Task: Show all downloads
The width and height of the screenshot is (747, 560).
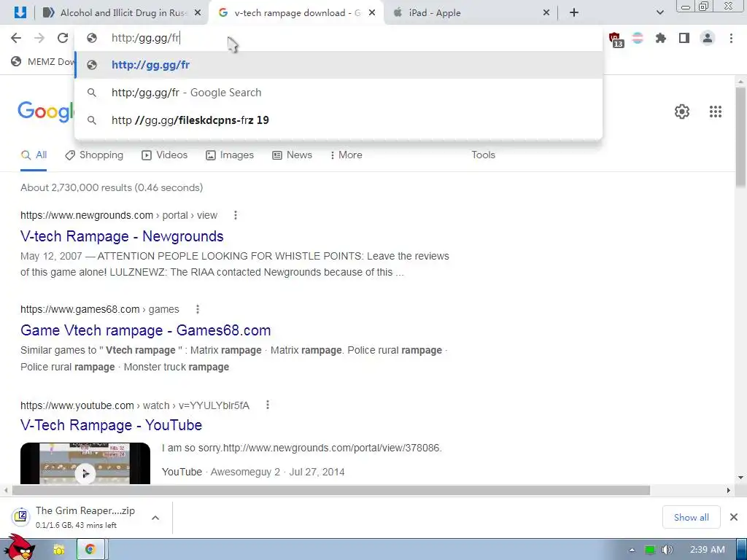Action: (x=692, y=517)
